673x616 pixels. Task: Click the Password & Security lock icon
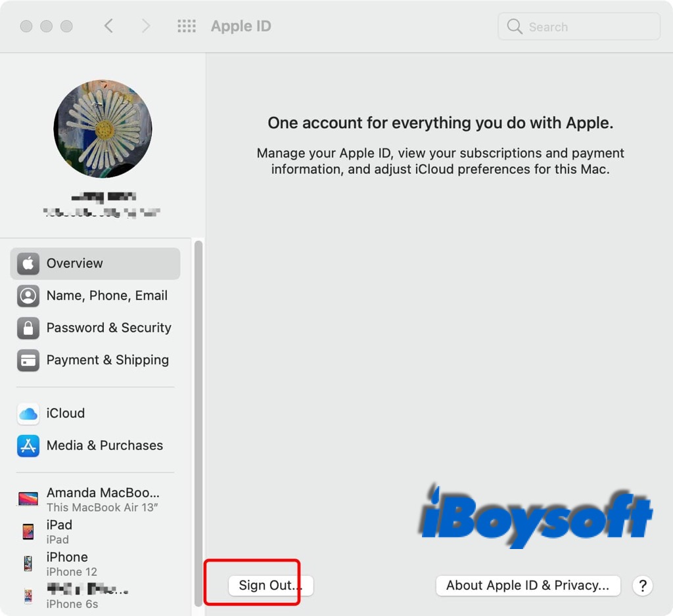pos(28,328)
